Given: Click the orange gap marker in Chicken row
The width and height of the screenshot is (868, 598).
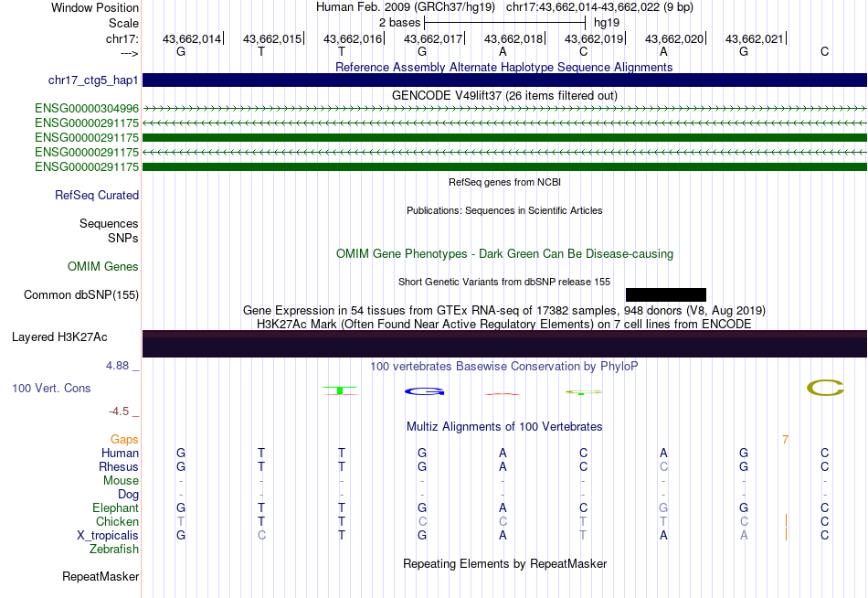Looking at the screenshot, I should (786, 521).
